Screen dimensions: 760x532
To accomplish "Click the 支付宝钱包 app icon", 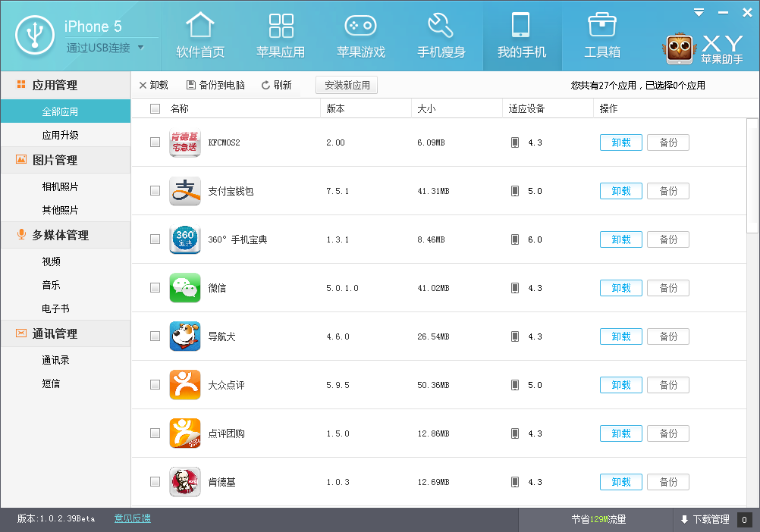I will pyautogui.click(x=184, y=191).
